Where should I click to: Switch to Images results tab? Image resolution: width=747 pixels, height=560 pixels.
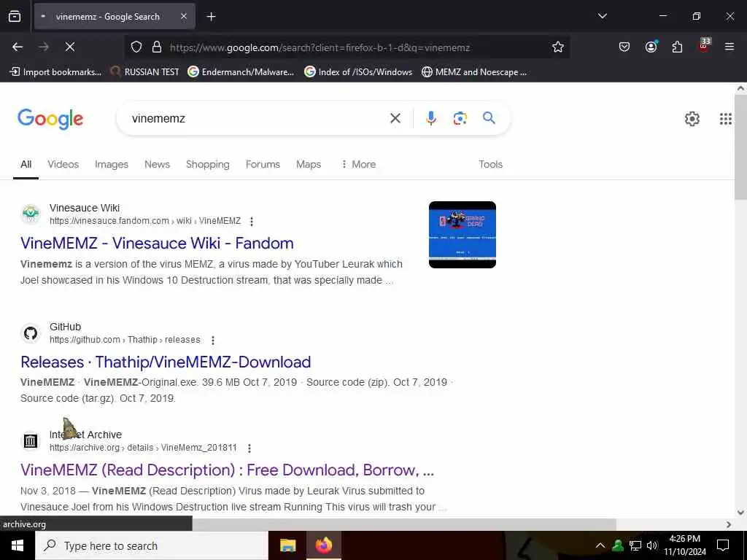click(x=112, y=164)
